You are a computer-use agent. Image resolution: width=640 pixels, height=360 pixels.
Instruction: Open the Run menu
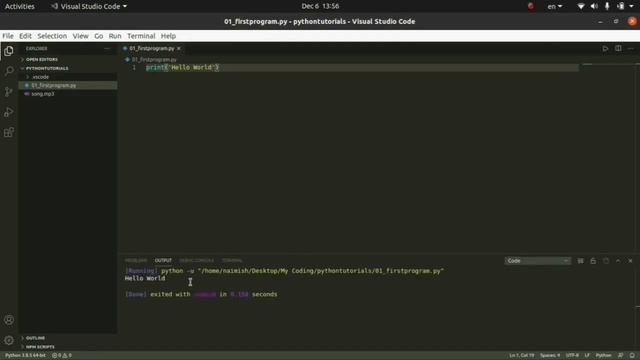click(x=115, y=36)
